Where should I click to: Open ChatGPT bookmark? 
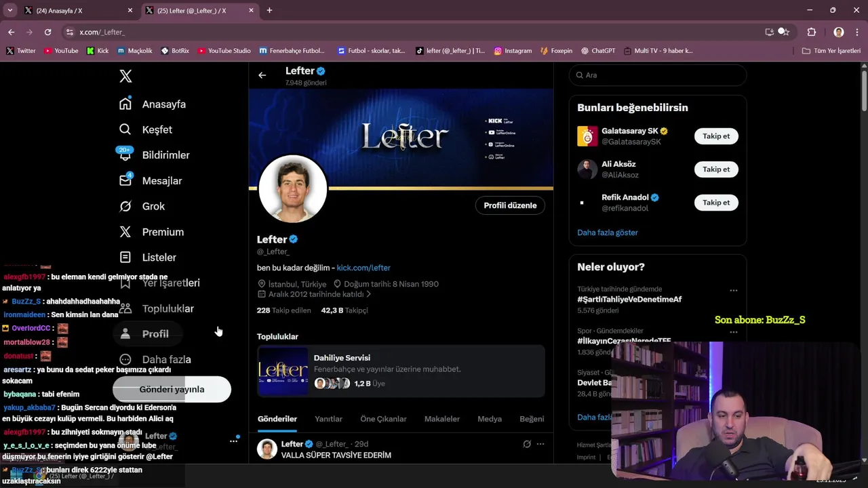598,51
